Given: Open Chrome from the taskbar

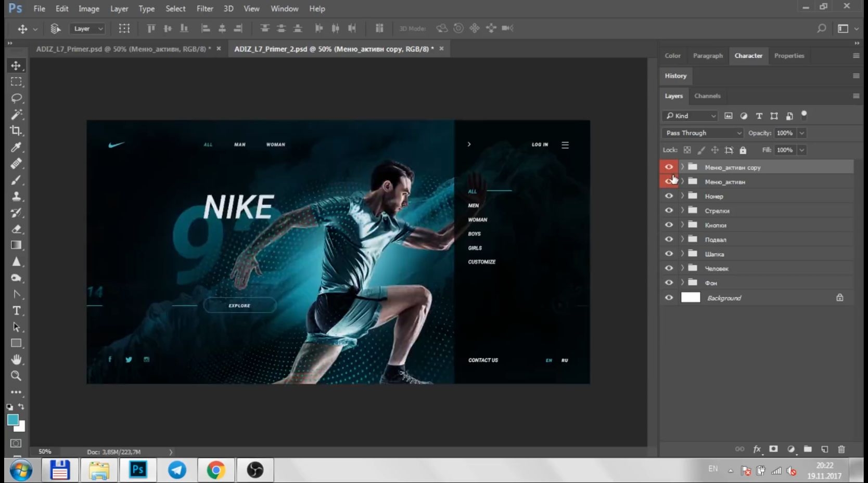Looking at the screenshot, I should click(x=216, y=471).
